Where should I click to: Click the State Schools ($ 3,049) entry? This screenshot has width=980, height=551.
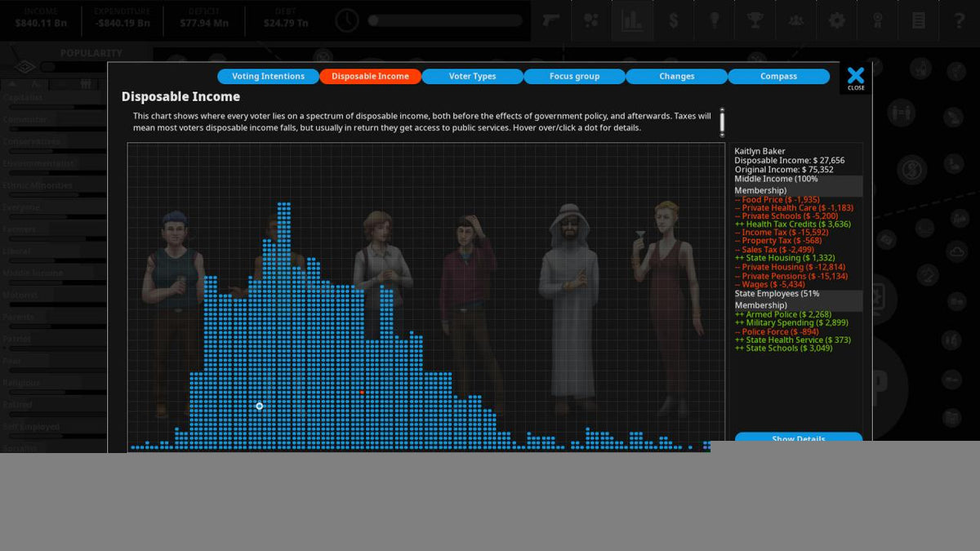[x=783, y=348]
